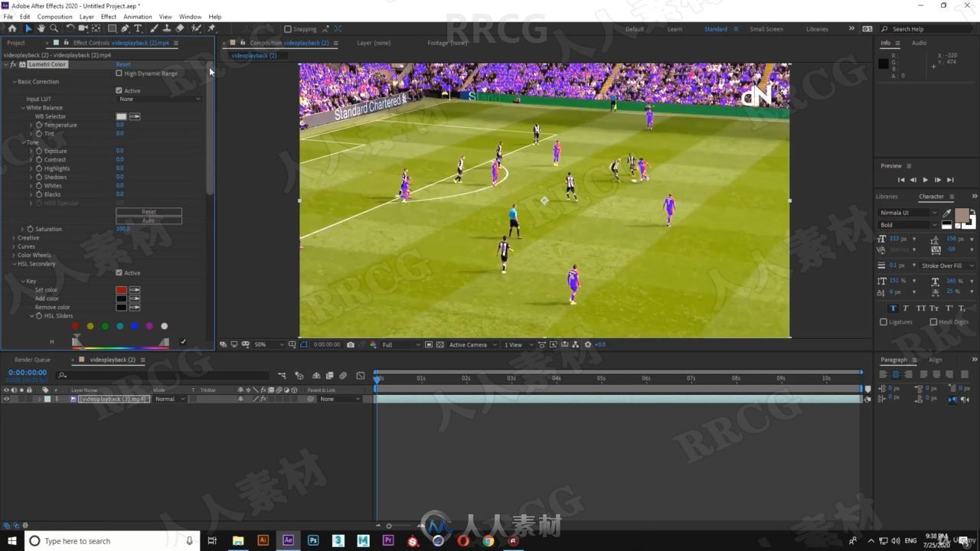Screen dimensions: 980x551
Task: Switch to the Align panel tab
Action: pos(935,360)
